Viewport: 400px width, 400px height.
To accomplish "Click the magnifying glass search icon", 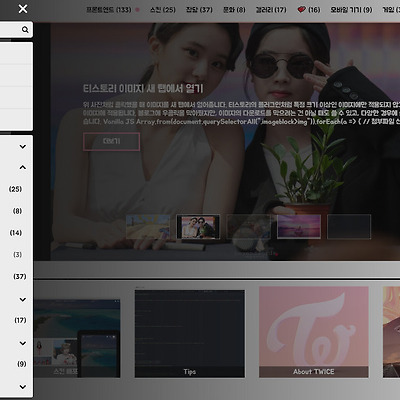I will tap(25, 30).
